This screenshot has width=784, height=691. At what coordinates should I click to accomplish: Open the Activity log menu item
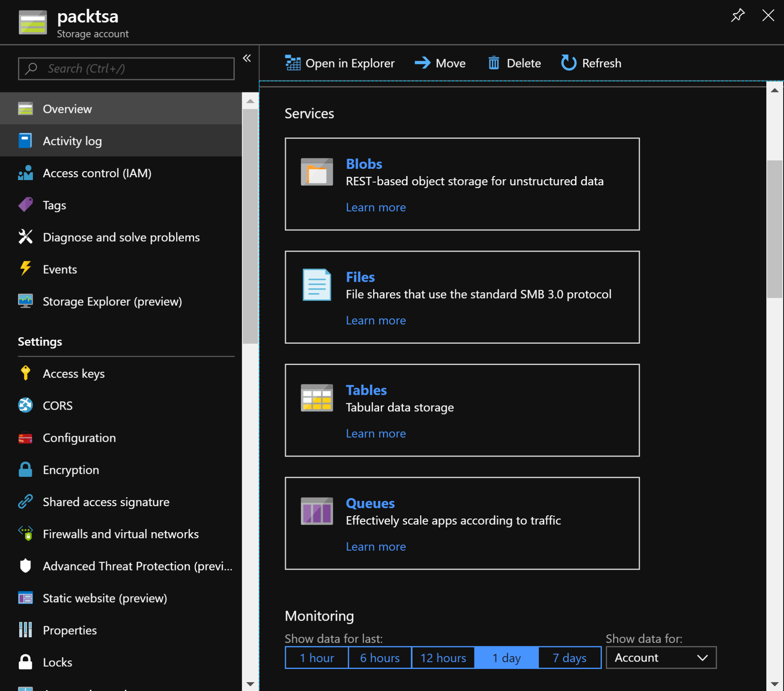(x=121, y=141)
